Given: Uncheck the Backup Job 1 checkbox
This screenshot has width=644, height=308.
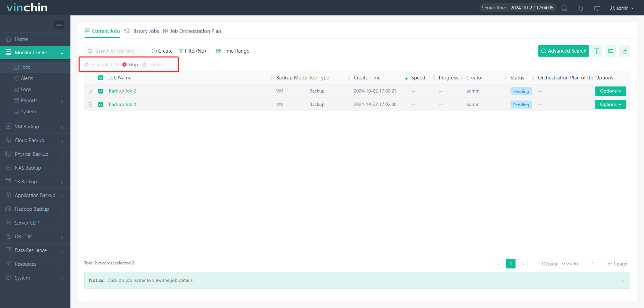Looking at the screenshot, I should click(101, 105).
